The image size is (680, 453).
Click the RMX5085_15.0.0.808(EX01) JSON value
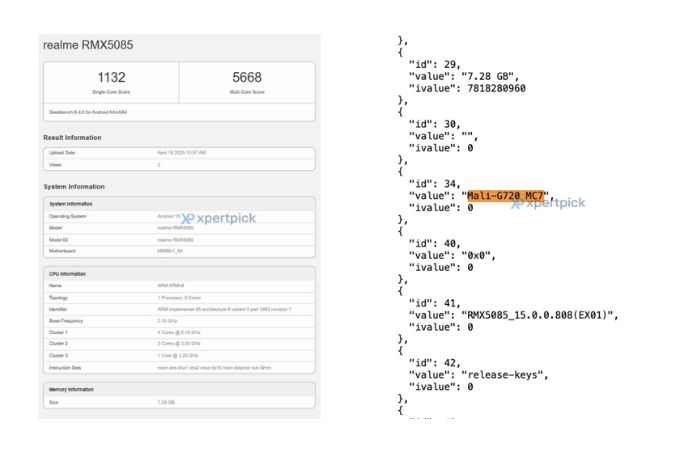[542, 314]
